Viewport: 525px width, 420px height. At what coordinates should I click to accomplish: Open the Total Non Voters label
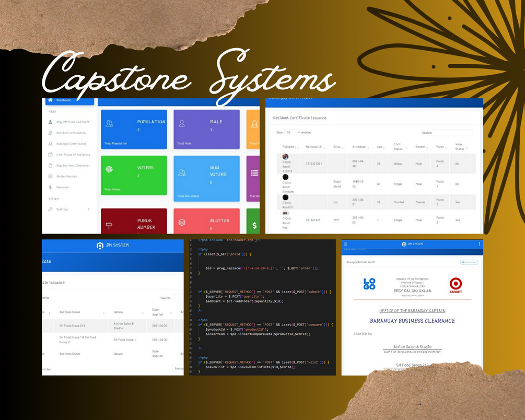click(x=188, y=196)
